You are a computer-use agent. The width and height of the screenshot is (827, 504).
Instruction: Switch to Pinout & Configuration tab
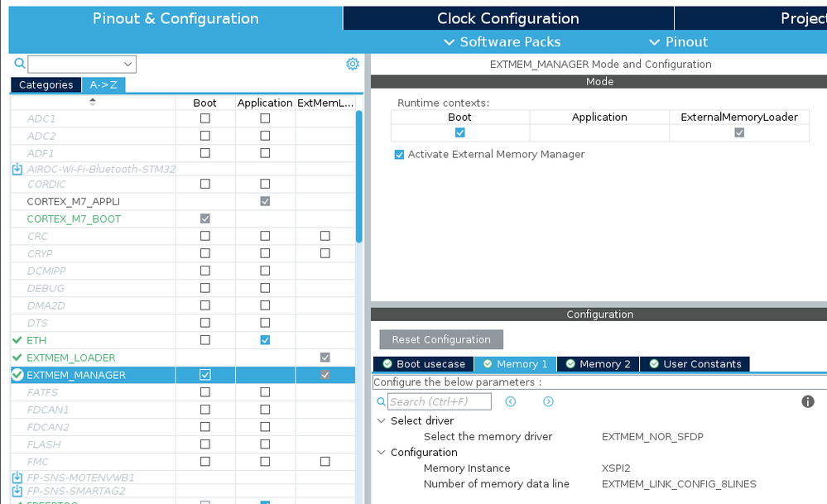pyautogui.click(x=175, y=18)
